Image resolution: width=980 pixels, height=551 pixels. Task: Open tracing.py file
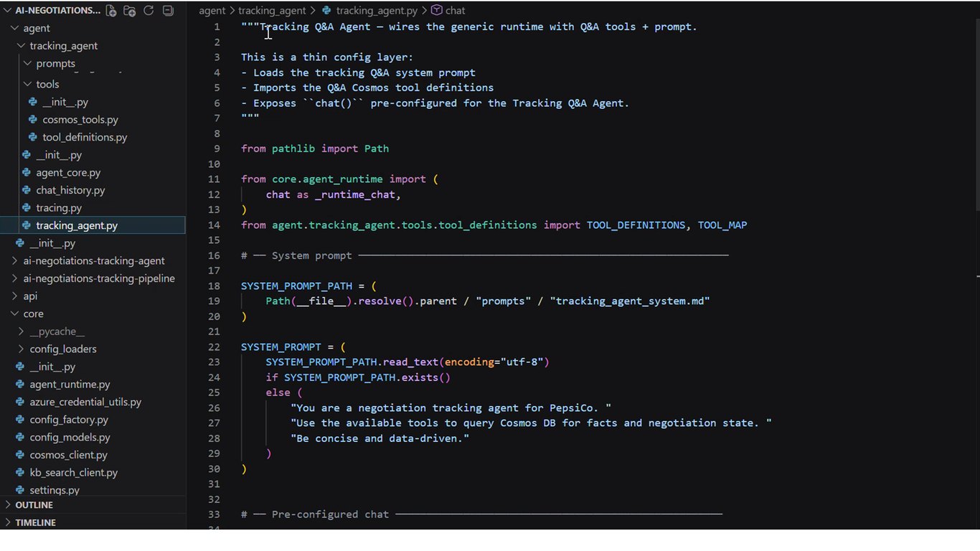click(59, 208)
